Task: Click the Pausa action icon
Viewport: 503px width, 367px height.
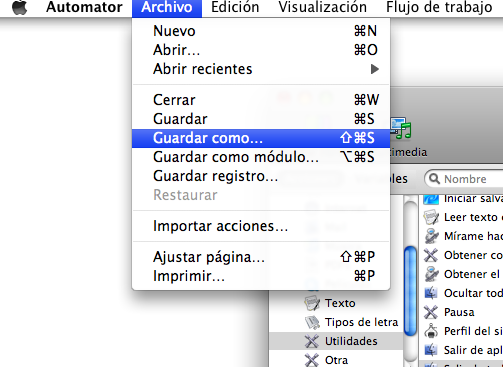Action: (431, 312)
